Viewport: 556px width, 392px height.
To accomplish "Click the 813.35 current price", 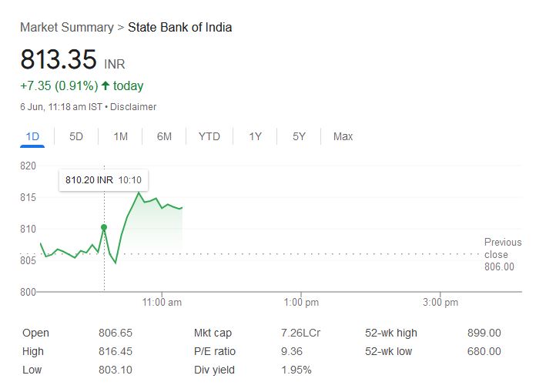I will (x=59, y=59).
